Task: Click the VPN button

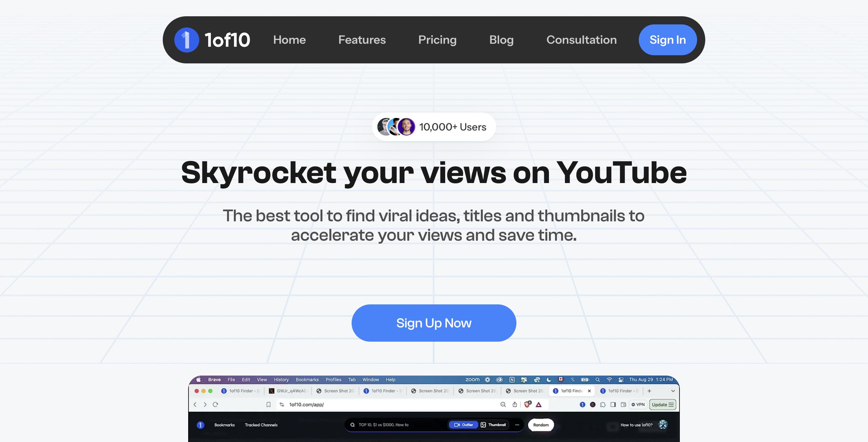Action: click(638, 404)
